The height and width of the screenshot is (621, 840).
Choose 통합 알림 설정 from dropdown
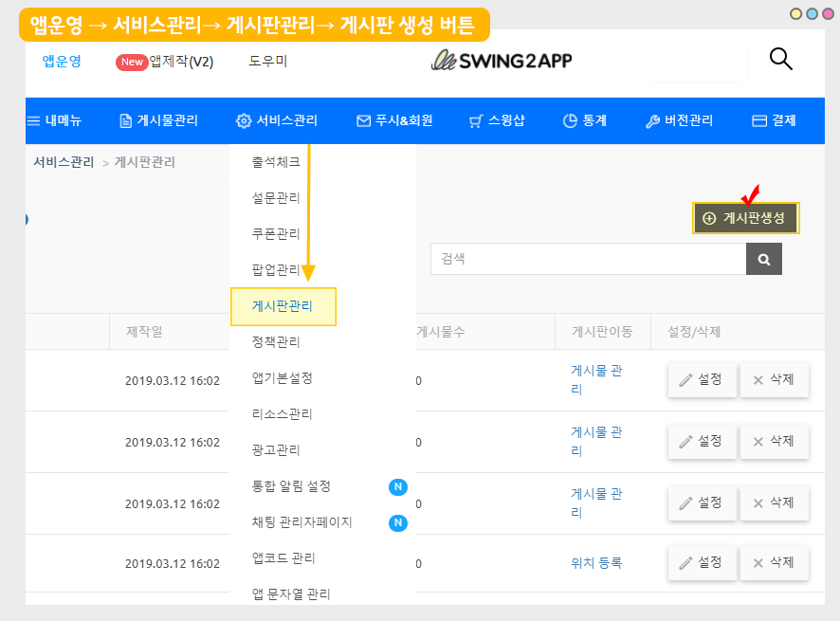point(291,486)
